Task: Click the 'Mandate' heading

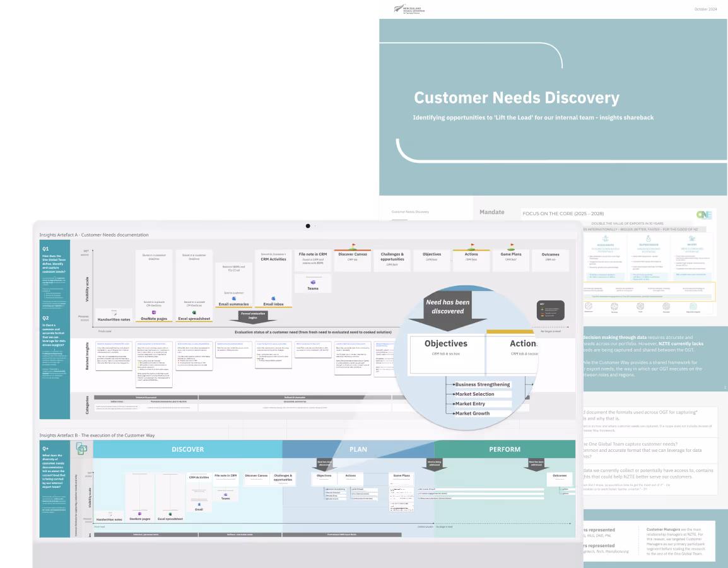Action: click(491, 212)
